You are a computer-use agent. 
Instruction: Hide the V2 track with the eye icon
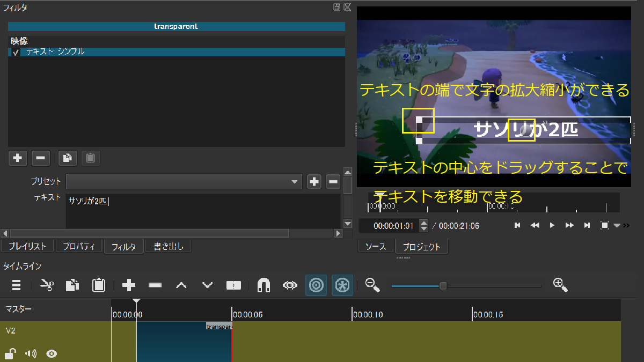coord(51,353)
